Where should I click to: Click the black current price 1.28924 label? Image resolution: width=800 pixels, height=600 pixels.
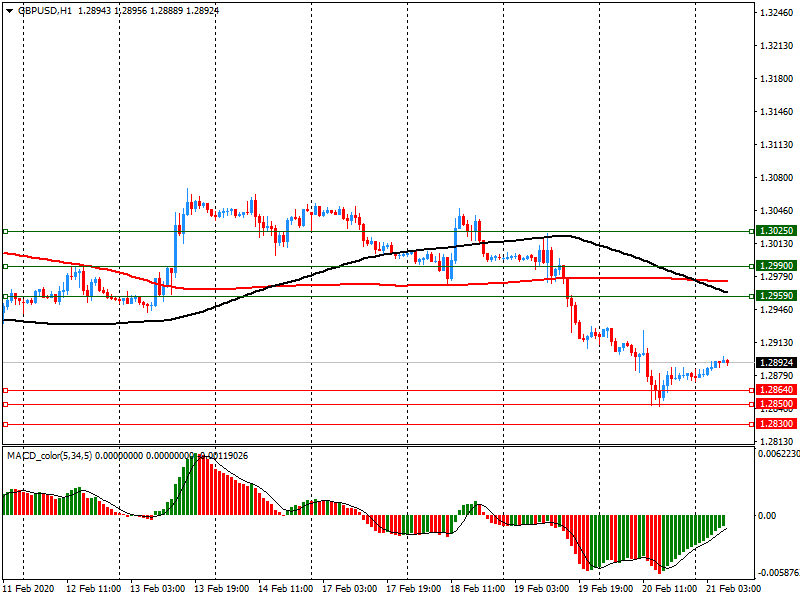(x=776, y=362)
